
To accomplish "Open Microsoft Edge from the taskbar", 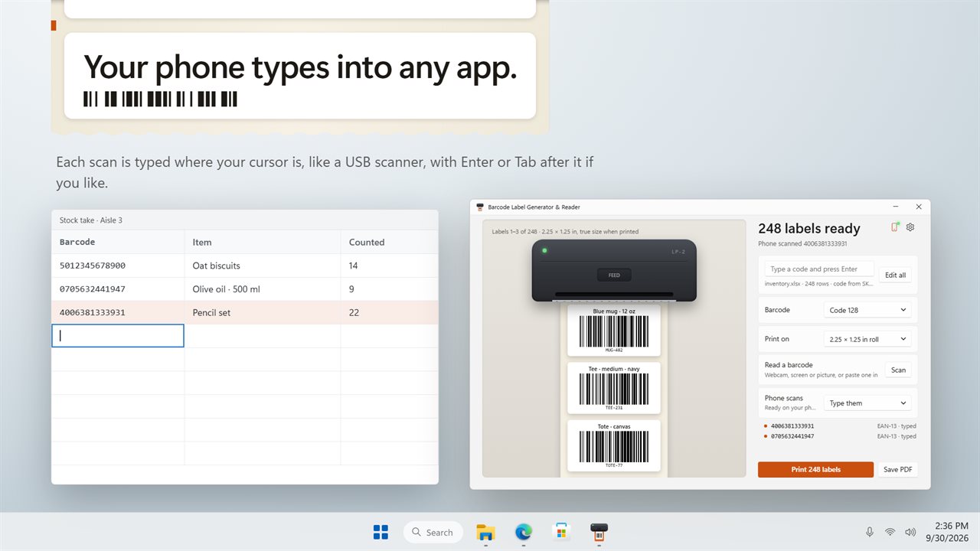I will (524, 532).
